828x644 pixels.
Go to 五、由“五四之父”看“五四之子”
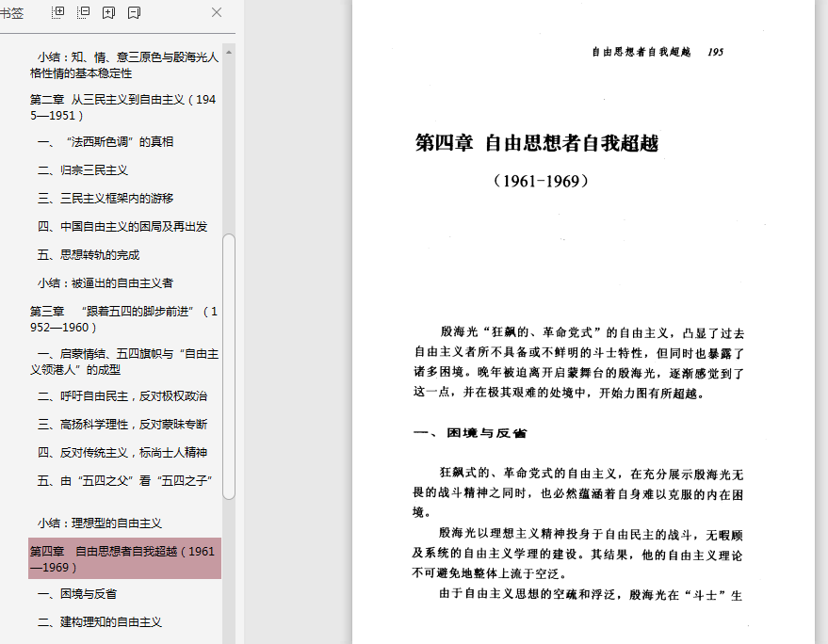pos(124,481)
